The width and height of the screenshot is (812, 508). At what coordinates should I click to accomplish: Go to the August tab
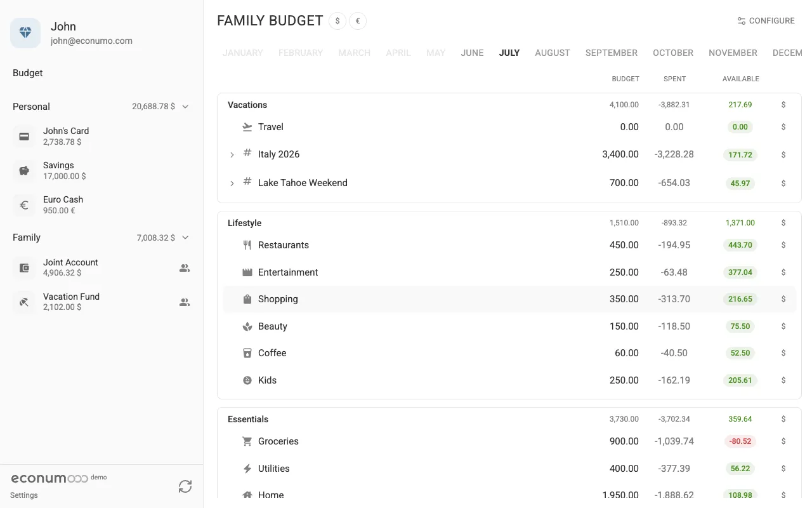[553, 53]
